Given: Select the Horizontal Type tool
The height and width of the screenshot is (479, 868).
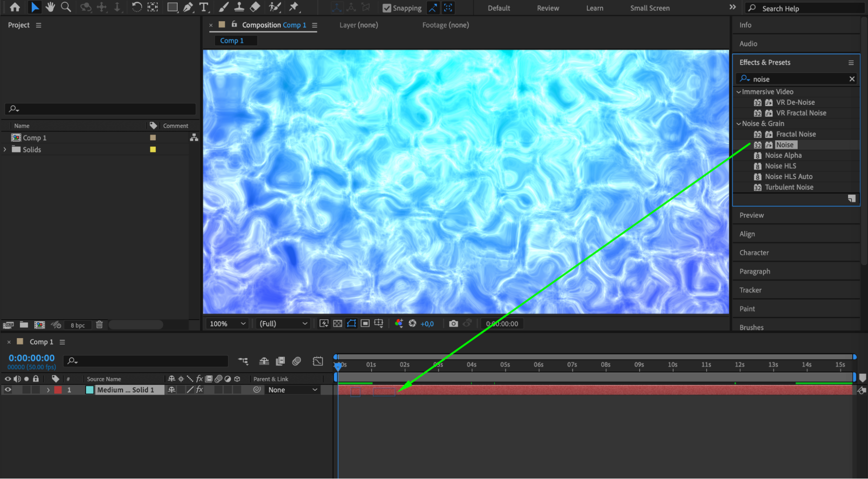Looking at the screenshot, I should (x=203, y=7).
